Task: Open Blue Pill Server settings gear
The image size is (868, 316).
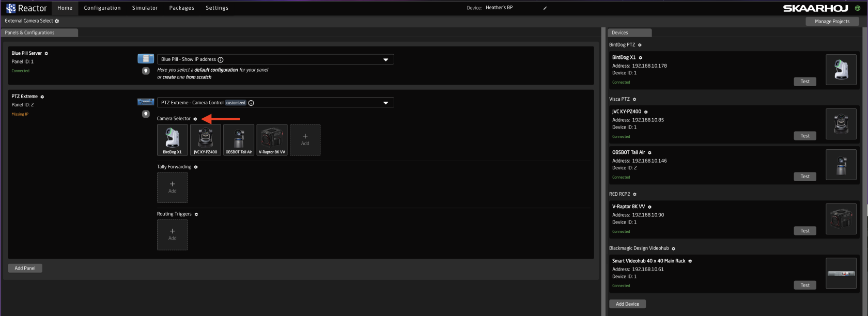Action: click(x=46, y=54)
